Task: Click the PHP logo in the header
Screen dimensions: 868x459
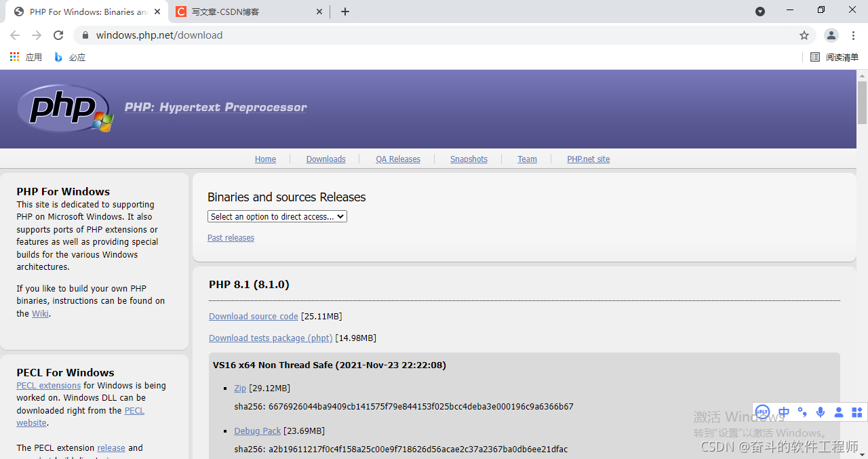Action: point(65,108)
